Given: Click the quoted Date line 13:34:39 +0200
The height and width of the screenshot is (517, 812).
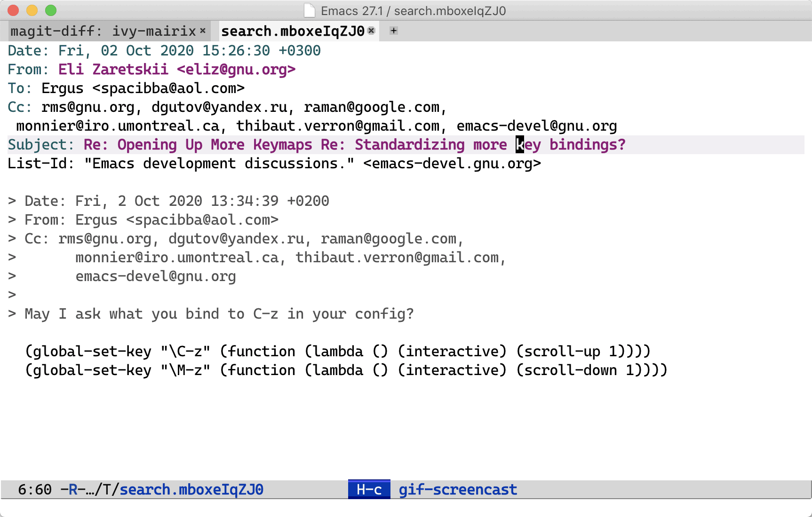Looking at the screenshot, I should tap(168, 201).
